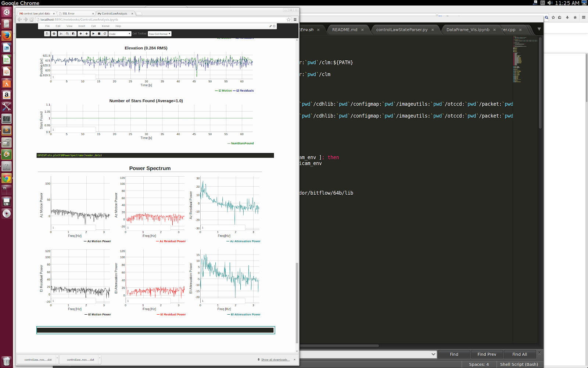This screenshot has height=368, width=588.
Task: Toggle the Az Motion Power legend entry
Action: tap(97, 241)
